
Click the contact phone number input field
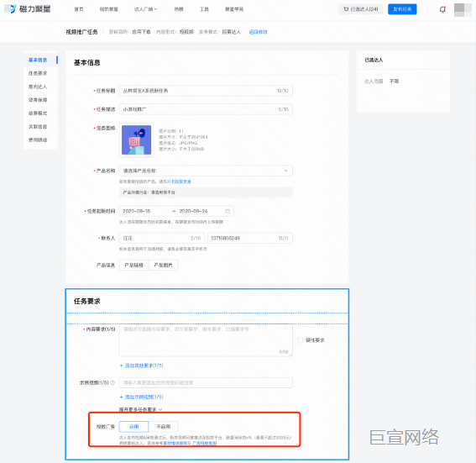pyautogui.click(x=250, y=238)
